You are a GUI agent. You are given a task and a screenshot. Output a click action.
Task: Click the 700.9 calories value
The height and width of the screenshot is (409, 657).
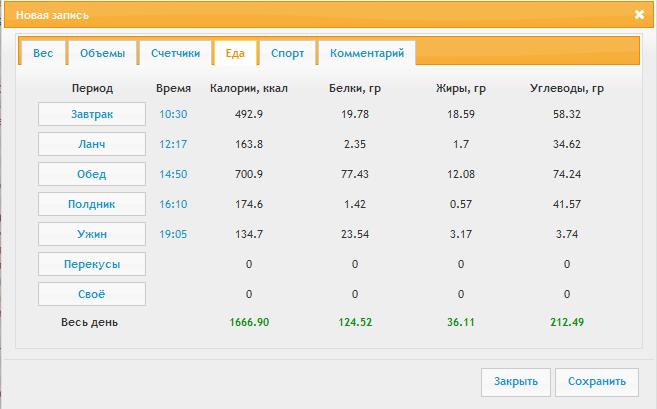tap(249, 174)
